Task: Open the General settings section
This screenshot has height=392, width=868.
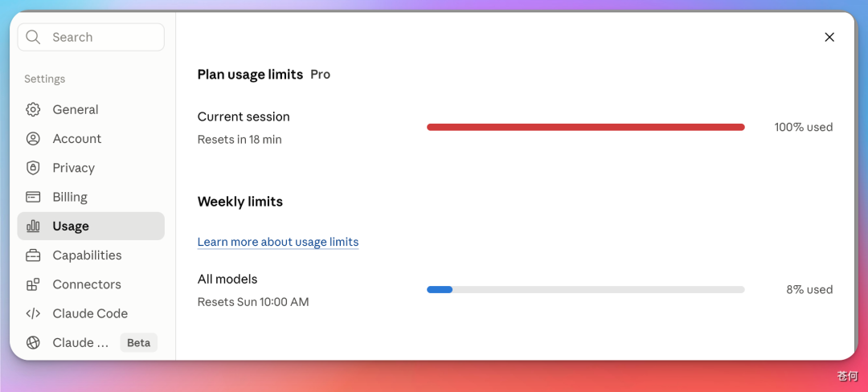Action: tap(91, 109)
